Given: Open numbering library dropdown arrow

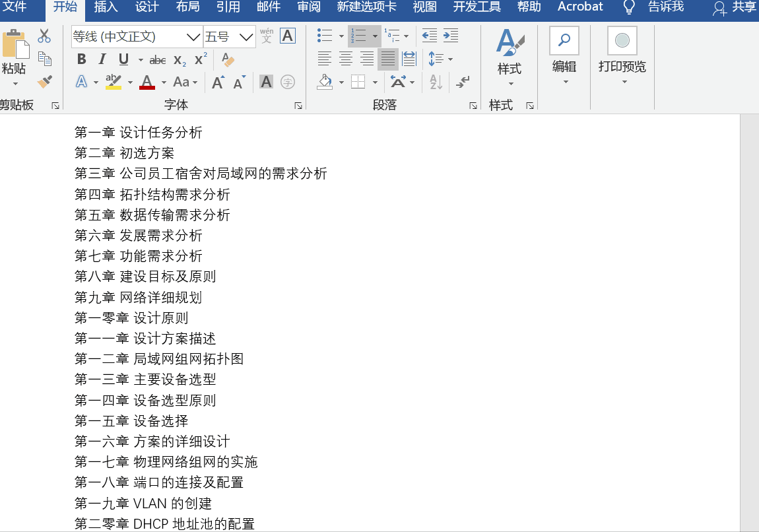Looking at the screenshot, I should tap(375, 36).
